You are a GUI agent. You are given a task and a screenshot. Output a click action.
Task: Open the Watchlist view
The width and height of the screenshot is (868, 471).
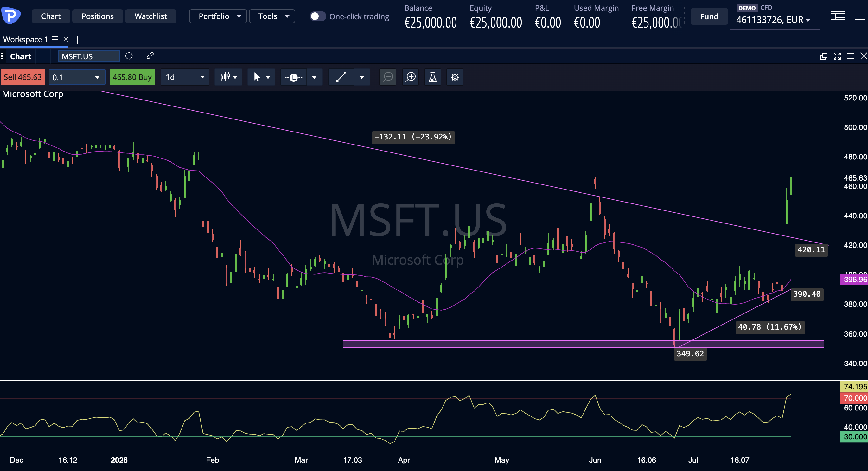click(150, 16)
